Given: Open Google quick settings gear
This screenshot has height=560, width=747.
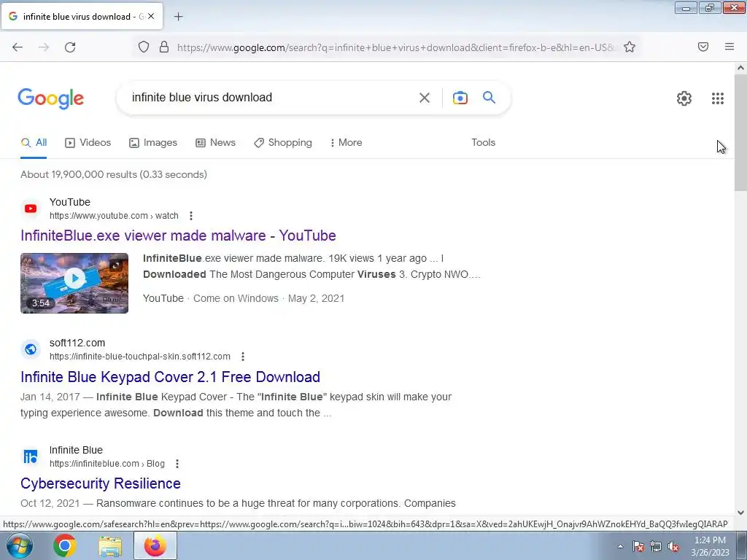Looking at the screenshot, I should 684,98.
